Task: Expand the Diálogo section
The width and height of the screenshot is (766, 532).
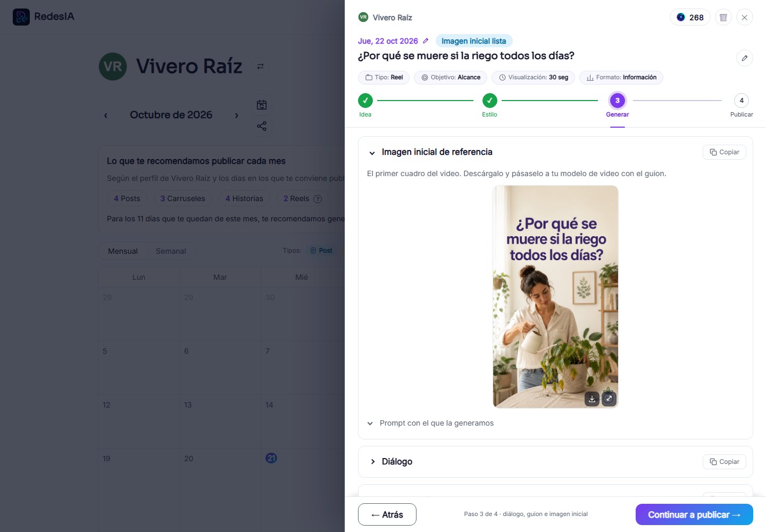Action: (373, 462)
